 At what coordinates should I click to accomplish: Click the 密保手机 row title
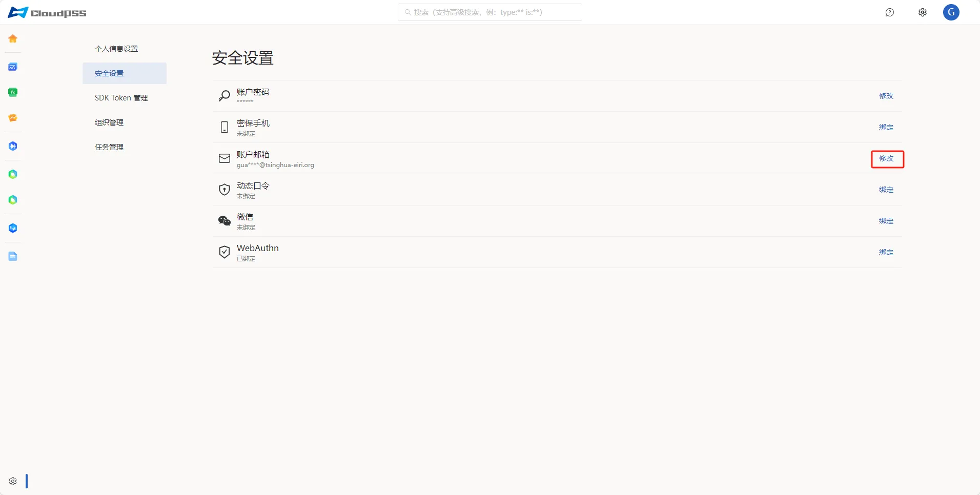(253, 123)
